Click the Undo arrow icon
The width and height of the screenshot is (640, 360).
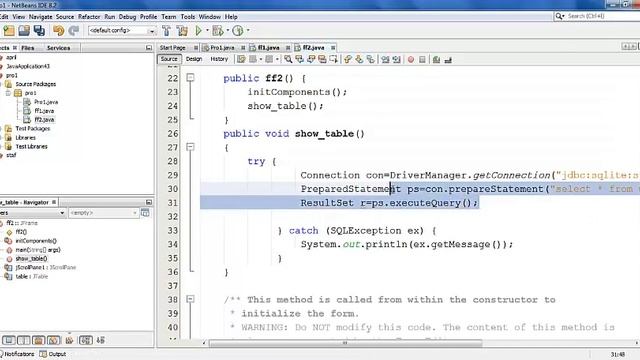point(59,31)
